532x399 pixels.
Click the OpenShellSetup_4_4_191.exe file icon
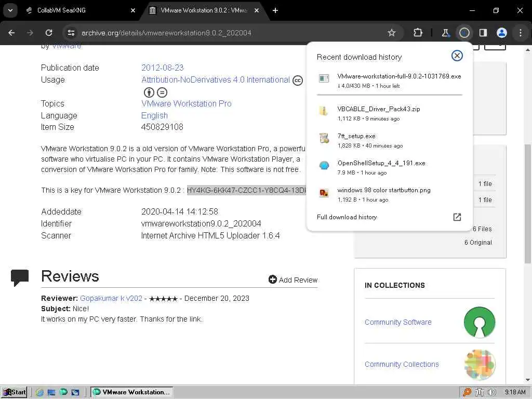coord(324,165)
